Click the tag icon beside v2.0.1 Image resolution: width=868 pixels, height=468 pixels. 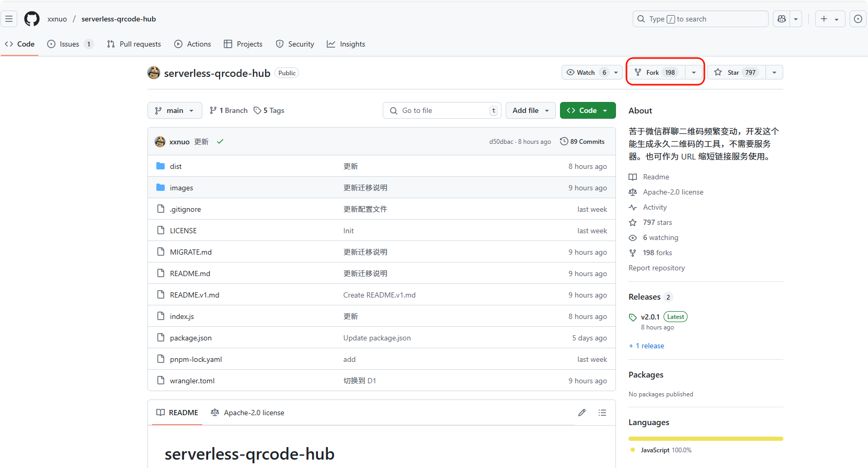coord(633,317)
